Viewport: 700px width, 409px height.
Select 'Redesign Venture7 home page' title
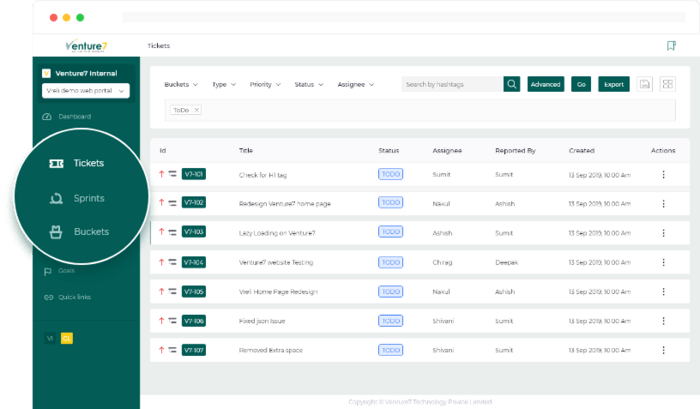pos(285,204)
